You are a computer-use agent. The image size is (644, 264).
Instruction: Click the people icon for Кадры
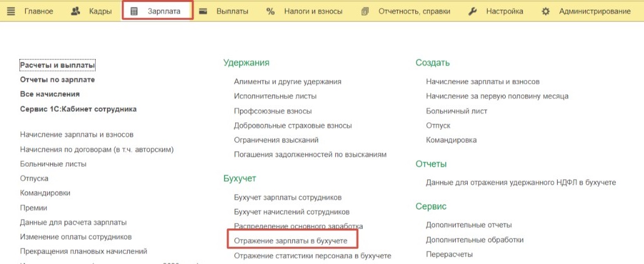(76, 11)
